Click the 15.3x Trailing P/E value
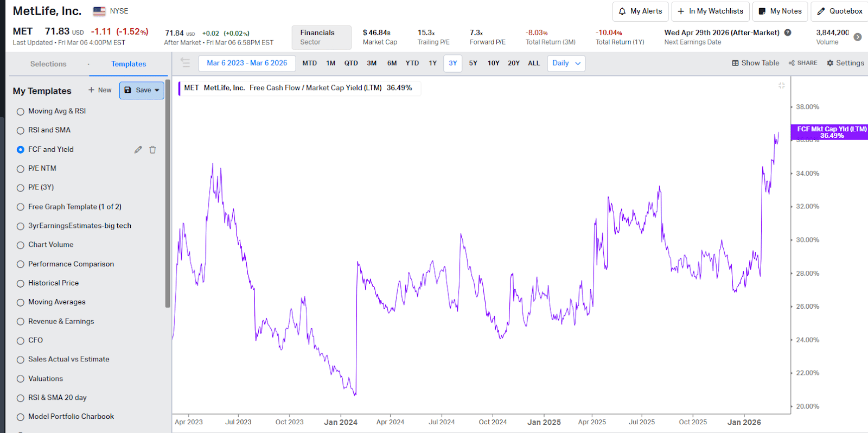This screenshot has width=868, height=433. (426, 33)
